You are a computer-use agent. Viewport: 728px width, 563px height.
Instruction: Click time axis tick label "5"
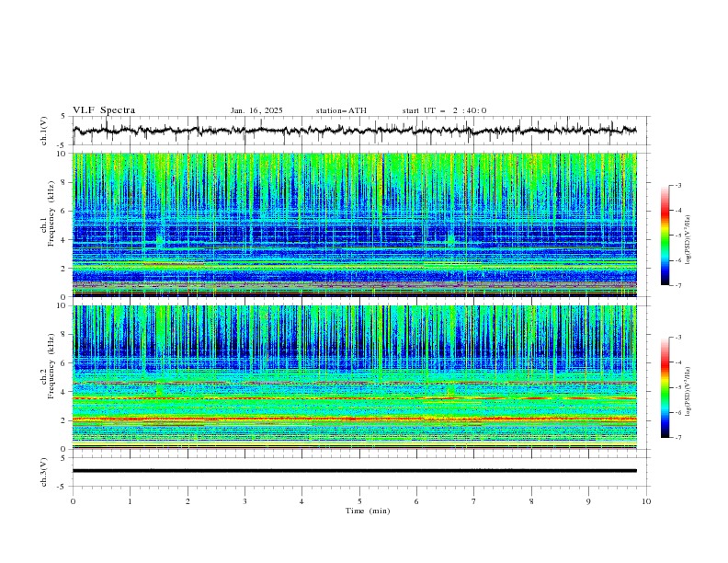click(x=359, y=501)
